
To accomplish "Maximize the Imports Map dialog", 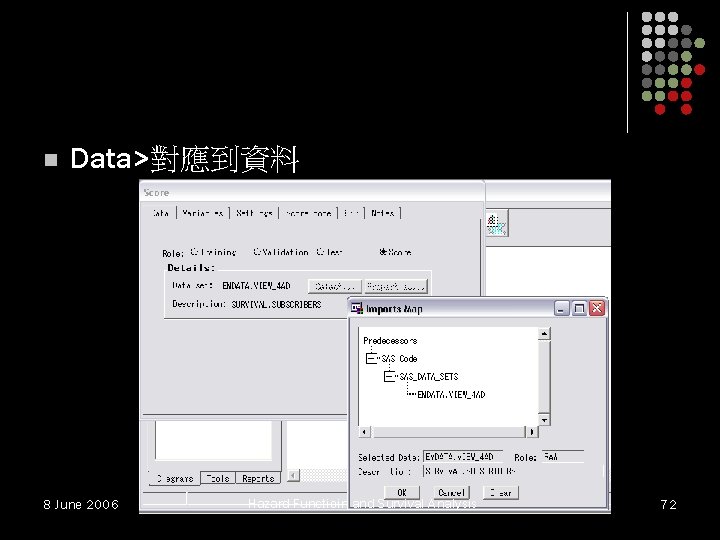I will tap(579, 308).
